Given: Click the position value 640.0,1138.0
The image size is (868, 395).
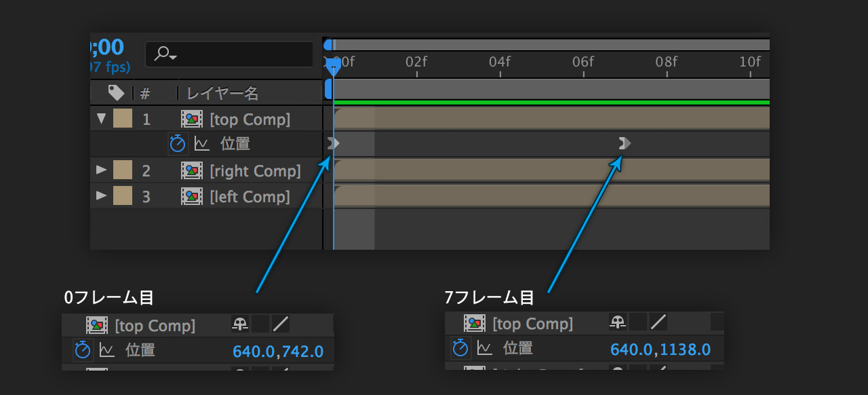Looking at the screenshot, I should [x=660, y=350].
